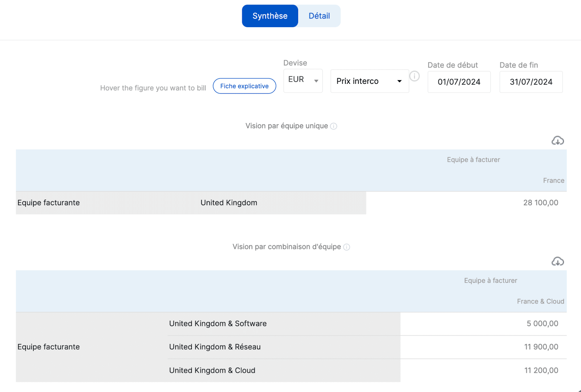Edit the Date de début field
581x392 pixels.
(x=459, y=82)
